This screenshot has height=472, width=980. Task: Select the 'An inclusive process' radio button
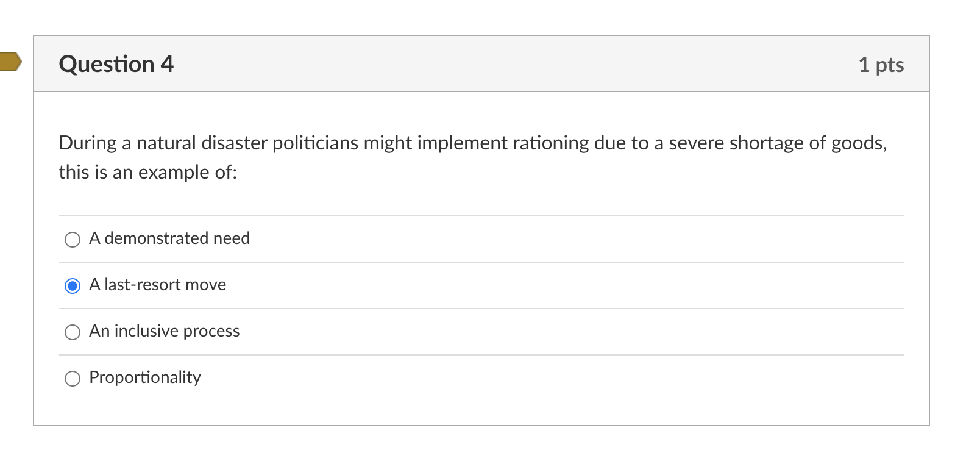(73, 332)
